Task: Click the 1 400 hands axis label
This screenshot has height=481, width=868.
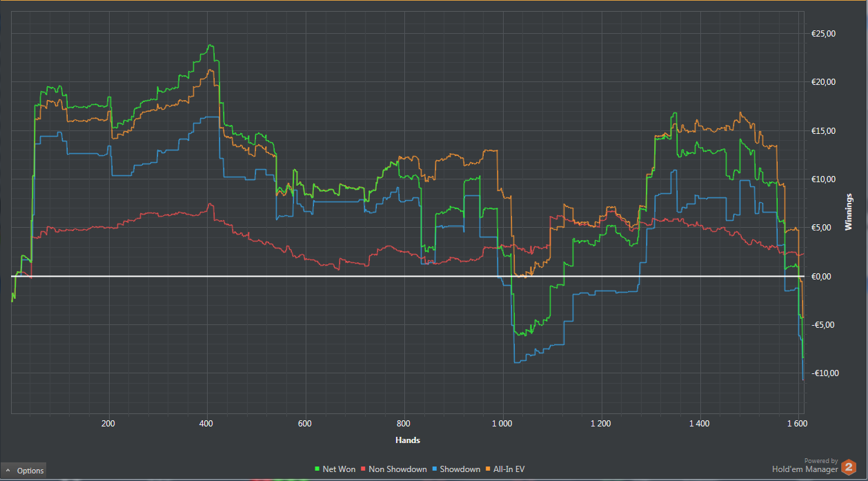Action: click(x=700, y=424)
